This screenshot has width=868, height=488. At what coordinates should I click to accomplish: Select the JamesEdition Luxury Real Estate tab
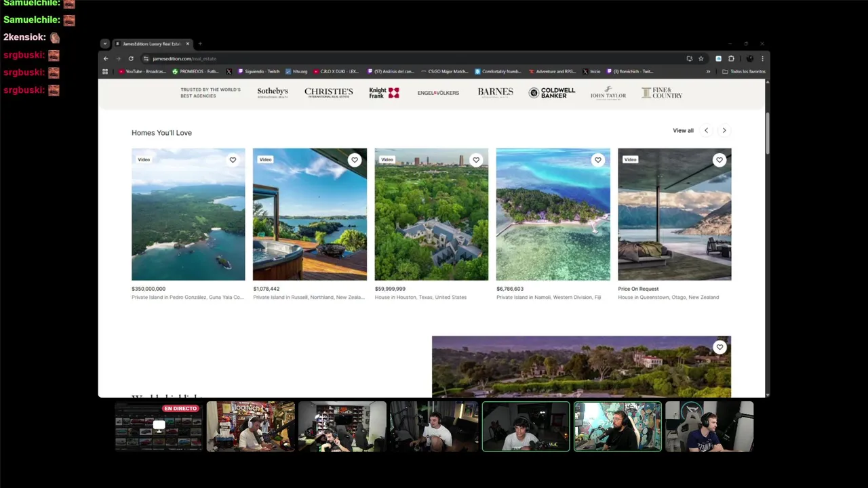click(x=152, y=44)
